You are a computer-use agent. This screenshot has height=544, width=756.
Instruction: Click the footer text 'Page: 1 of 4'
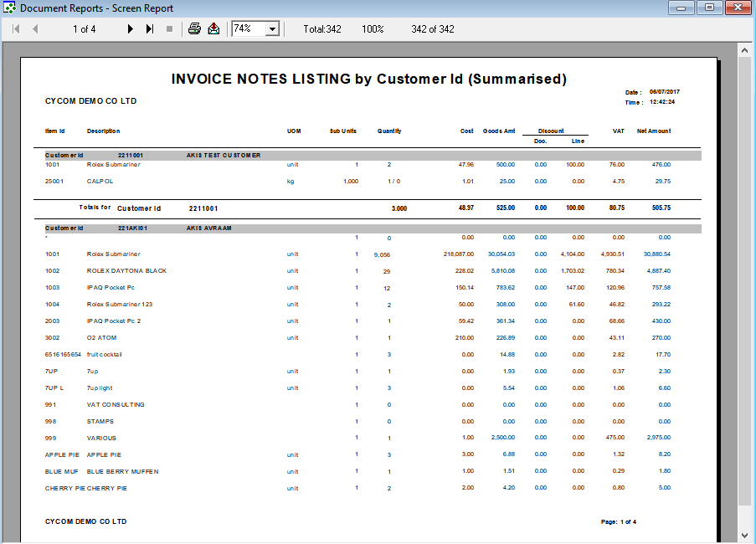pyautogui.click(x=619, y=522)
